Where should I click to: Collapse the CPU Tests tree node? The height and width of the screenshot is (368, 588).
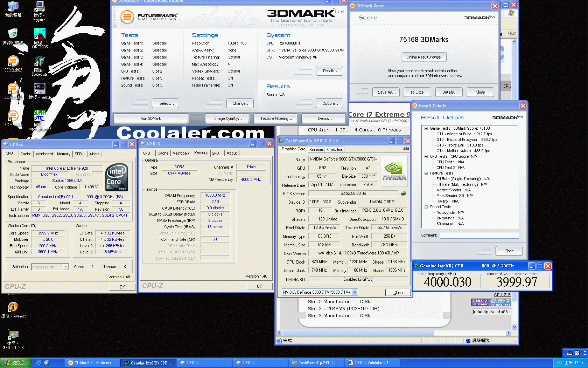(x=426, y=157)
